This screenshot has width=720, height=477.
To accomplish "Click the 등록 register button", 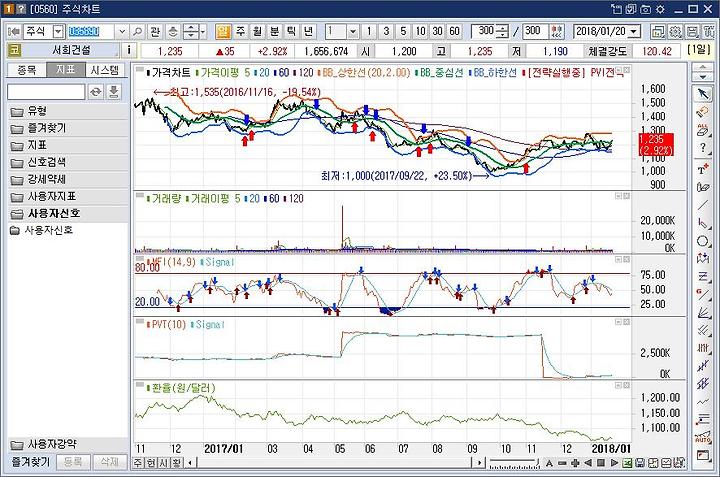I will point(73,462).
